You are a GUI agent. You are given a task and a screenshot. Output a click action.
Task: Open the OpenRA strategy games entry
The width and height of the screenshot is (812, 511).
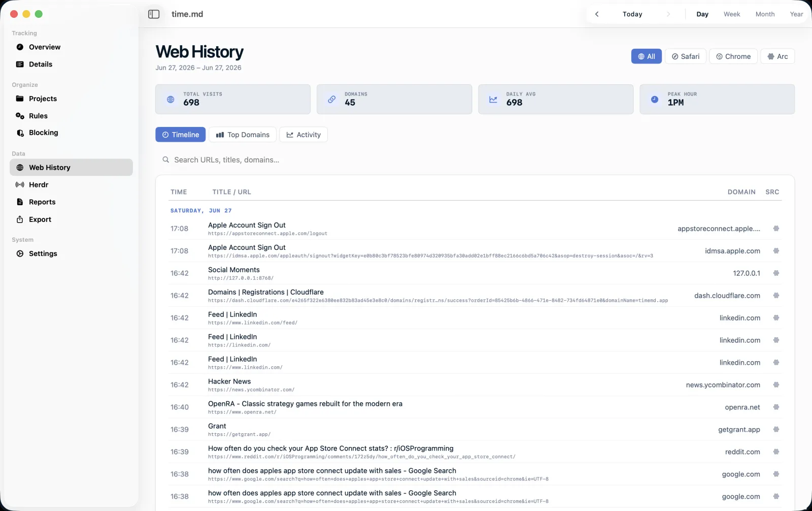[x=305, y=404]
